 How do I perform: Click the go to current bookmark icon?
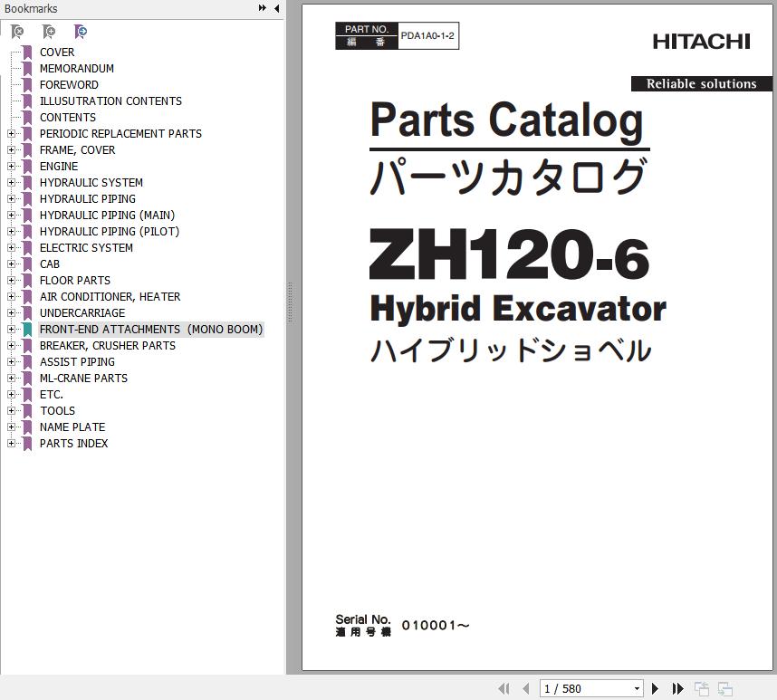[x=81, y=32]
